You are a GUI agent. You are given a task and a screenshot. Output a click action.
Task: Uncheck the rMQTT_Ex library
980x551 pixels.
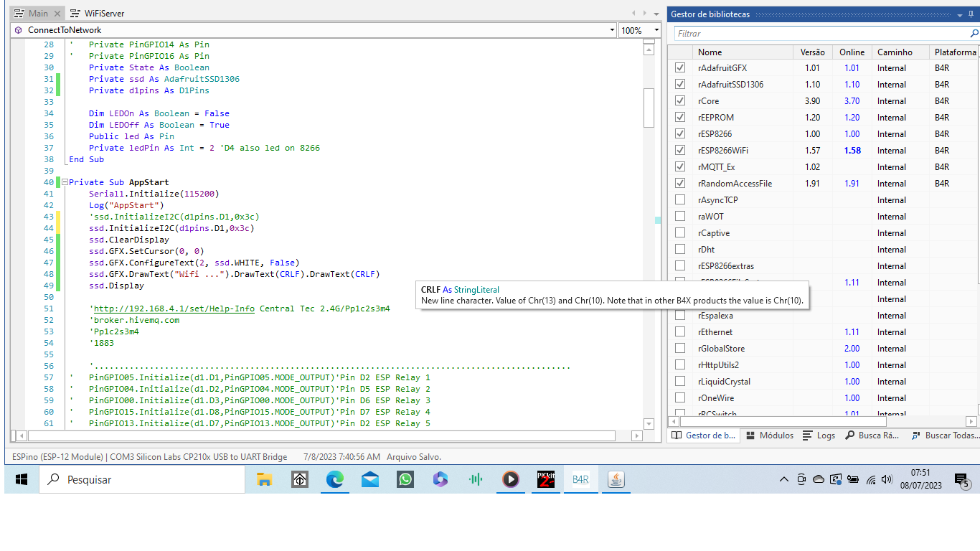(x=680, y=166)
